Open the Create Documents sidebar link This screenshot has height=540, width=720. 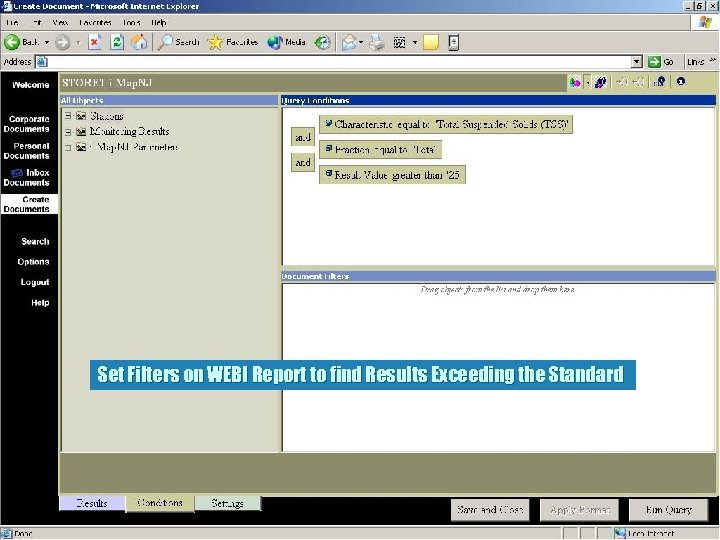[29, 204]
